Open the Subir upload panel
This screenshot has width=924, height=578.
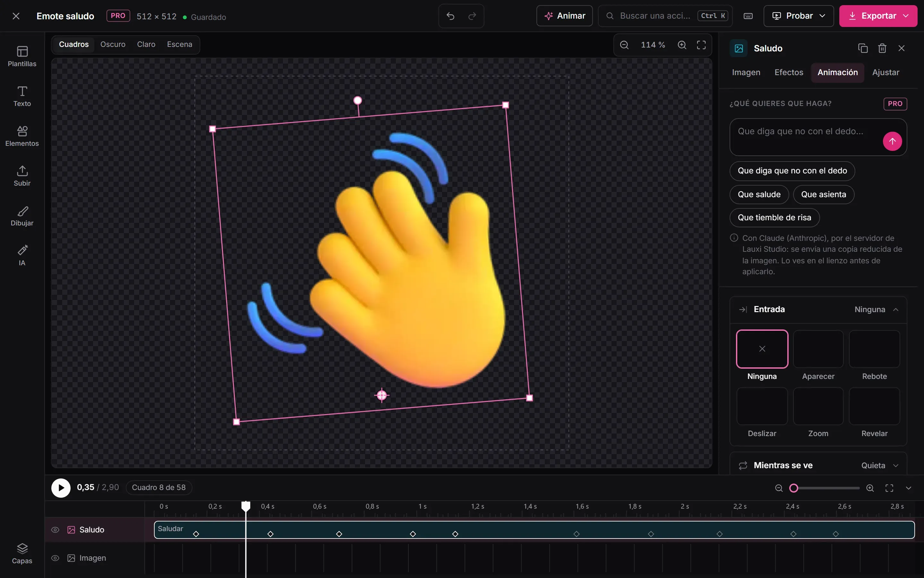coord(22,175)
